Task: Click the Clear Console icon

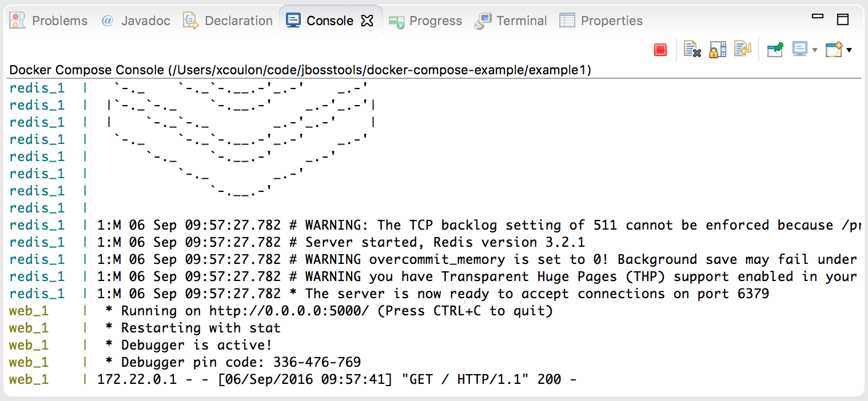Action: click(x=692, y=50)
